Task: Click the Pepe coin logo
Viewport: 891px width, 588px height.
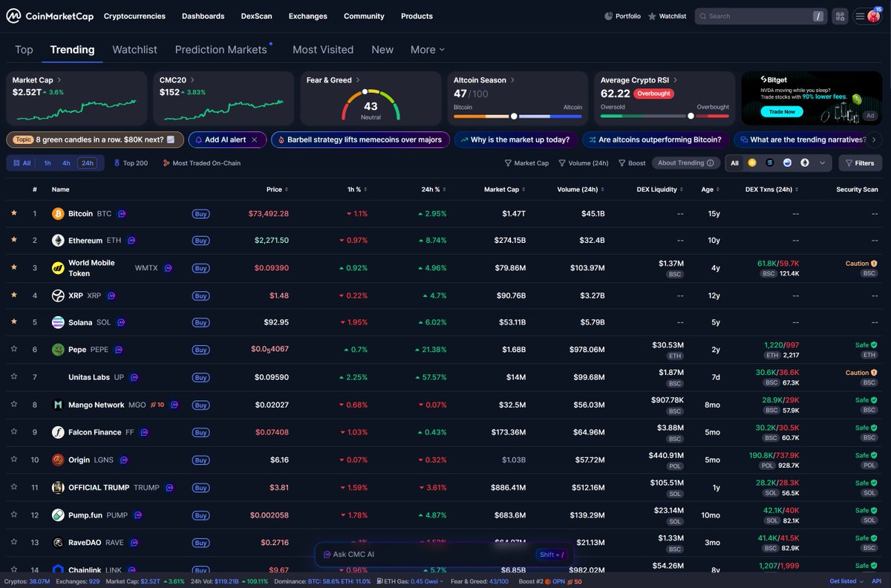Action: 58,350
